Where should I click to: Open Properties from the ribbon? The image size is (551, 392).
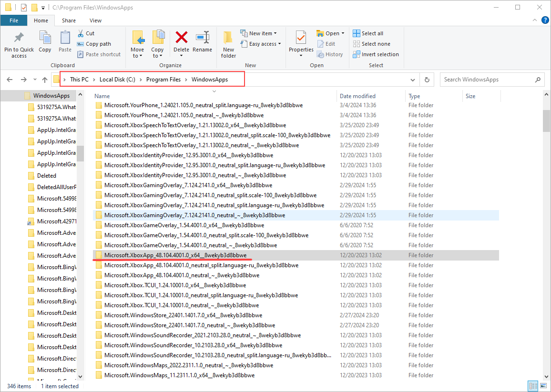click(301, 38)
